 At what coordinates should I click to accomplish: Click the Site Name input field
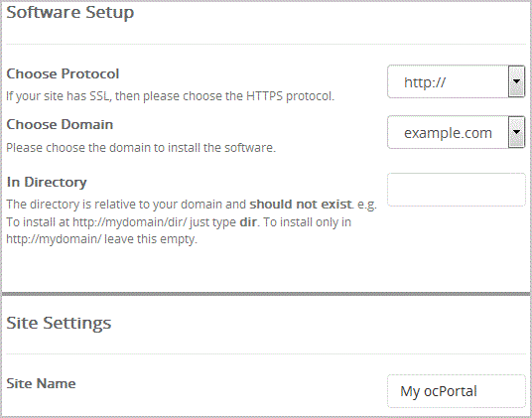tap(457, 391)
